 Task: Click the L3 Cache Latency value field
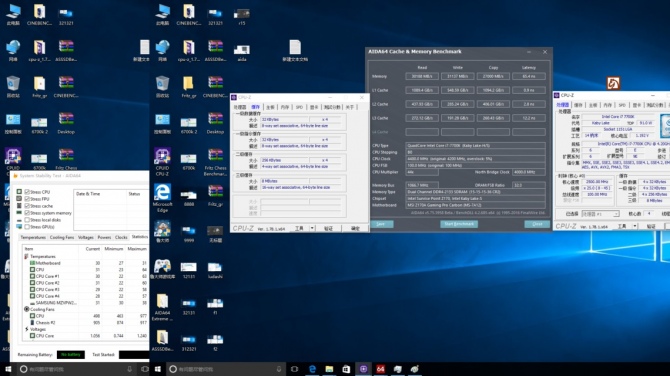529,118
